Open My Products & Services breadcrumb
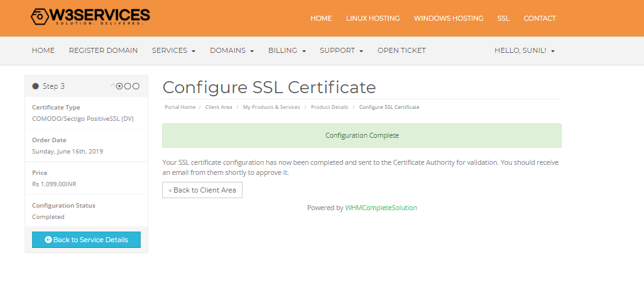Viewport: 644px width, 302px height. [x=271, y=107]
